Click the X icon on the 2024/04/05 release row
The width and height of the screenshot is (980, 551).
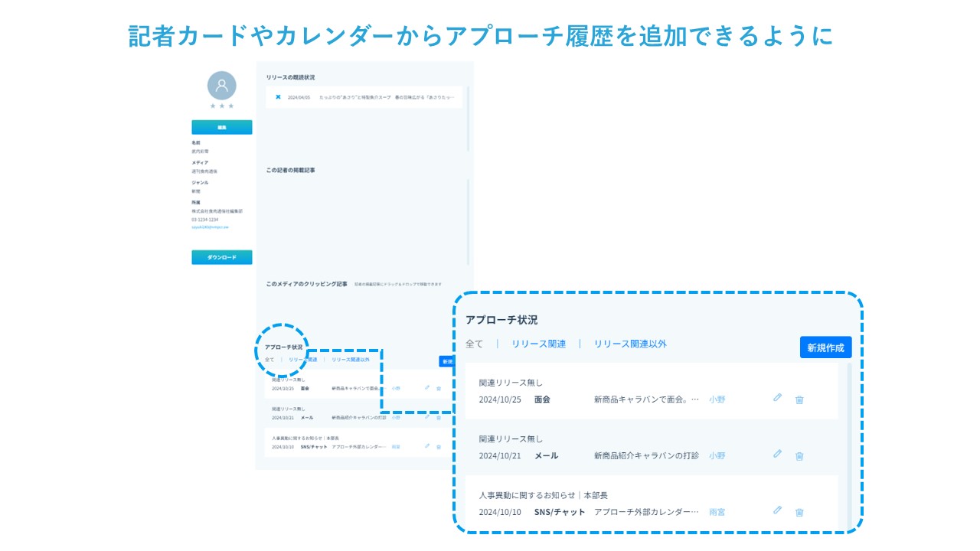click(278, 97)
